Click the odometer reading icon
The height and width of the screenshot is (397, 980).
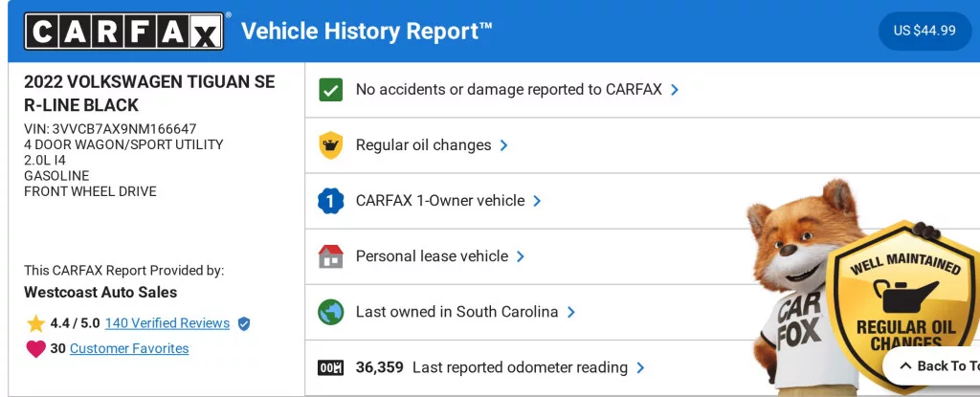(330, 367)
